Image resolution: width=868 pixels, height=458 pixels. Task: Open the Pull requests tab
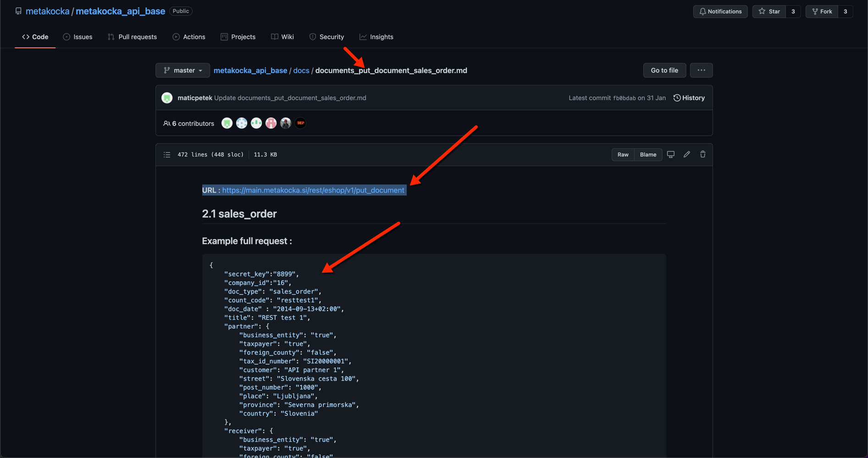(x=132, y=37)
